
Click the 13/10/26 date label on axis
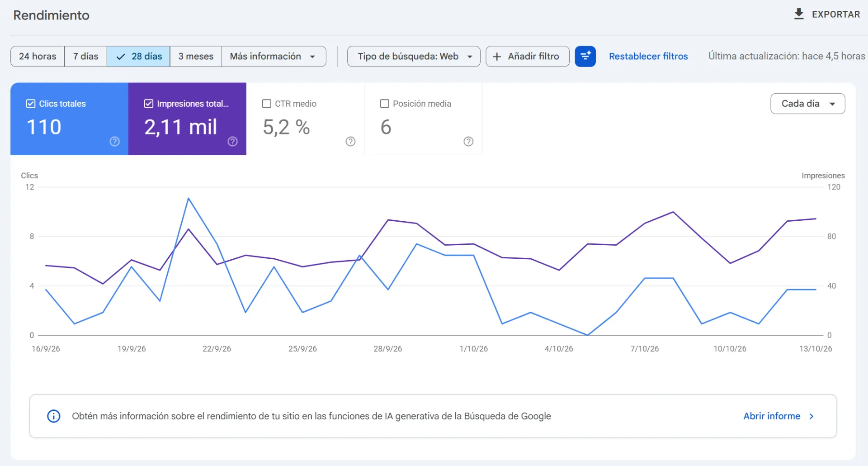coord(816,349)
